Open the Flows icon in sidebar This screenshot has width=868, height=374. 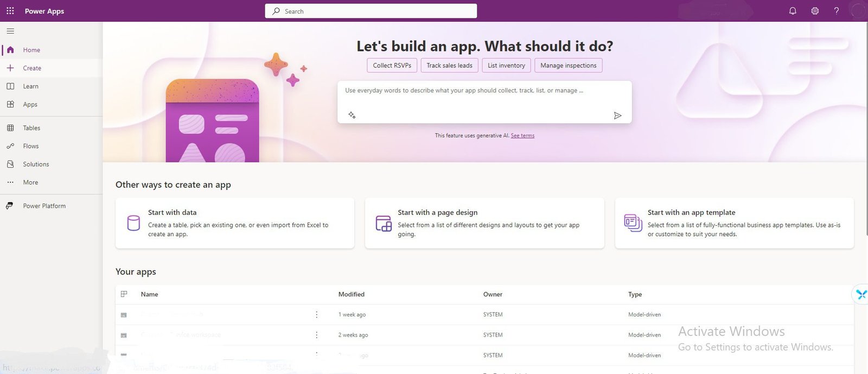pyautogui.click(x=10, y=146)
